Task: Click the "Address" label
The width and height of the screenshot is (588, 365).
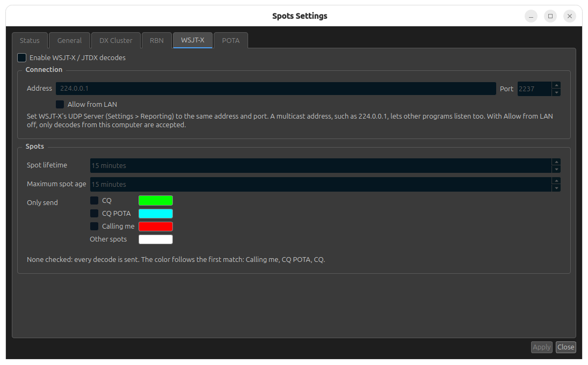Action: click(39, 88)
